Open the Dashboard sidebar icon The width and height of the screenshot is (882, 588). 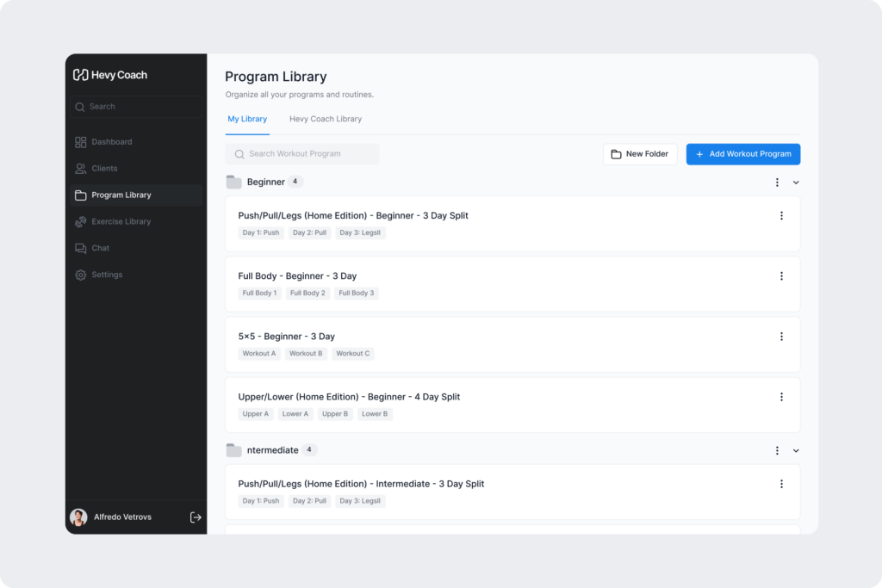pyautogui.click(x=79, y=141)
